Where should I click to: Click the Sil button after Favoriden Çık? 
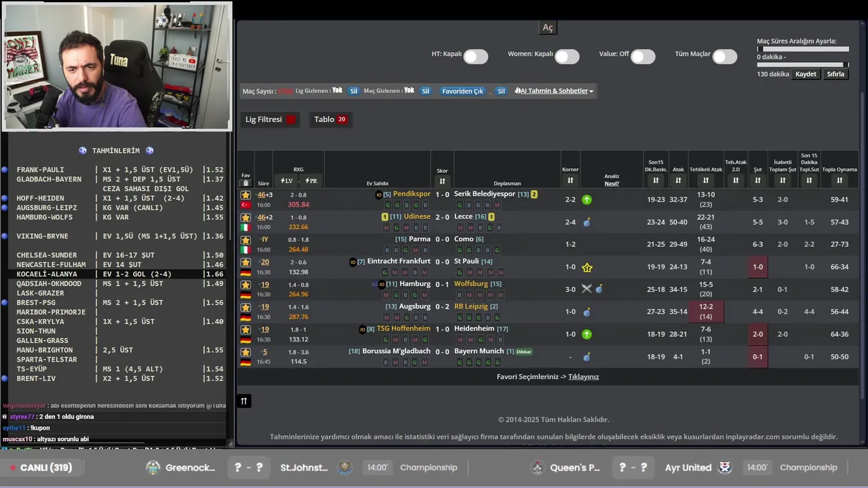pyautogui.click(x=500, y=91)
